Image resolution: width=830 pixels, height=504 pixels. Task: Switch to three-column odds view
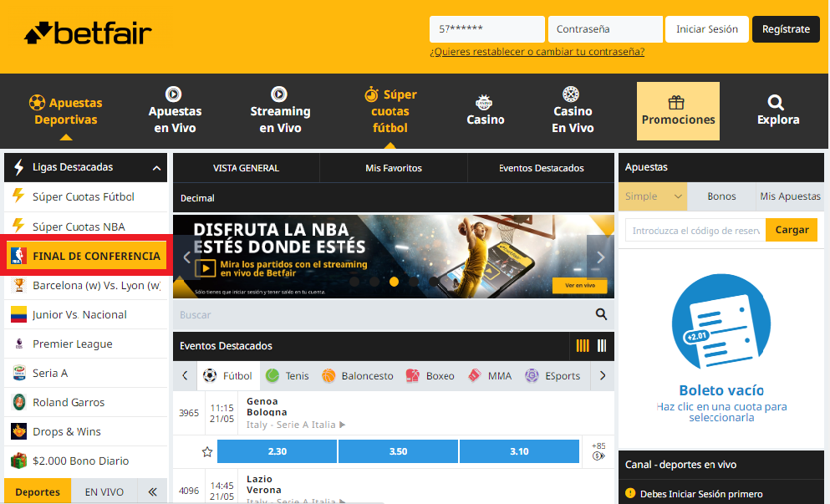coord(602,346)
